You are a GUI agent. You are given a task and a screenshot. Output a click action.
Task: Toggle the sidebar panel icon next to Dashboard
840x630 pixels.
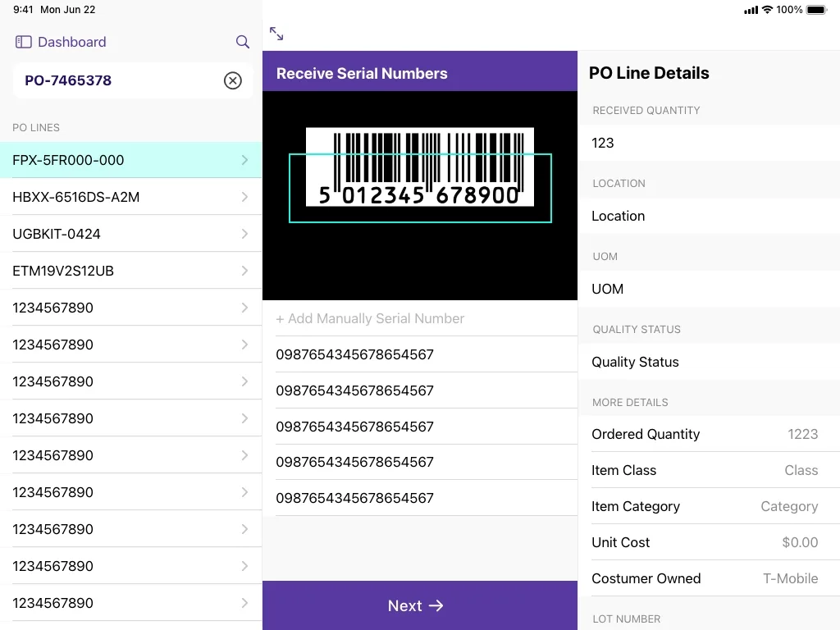tap(24, 42)
